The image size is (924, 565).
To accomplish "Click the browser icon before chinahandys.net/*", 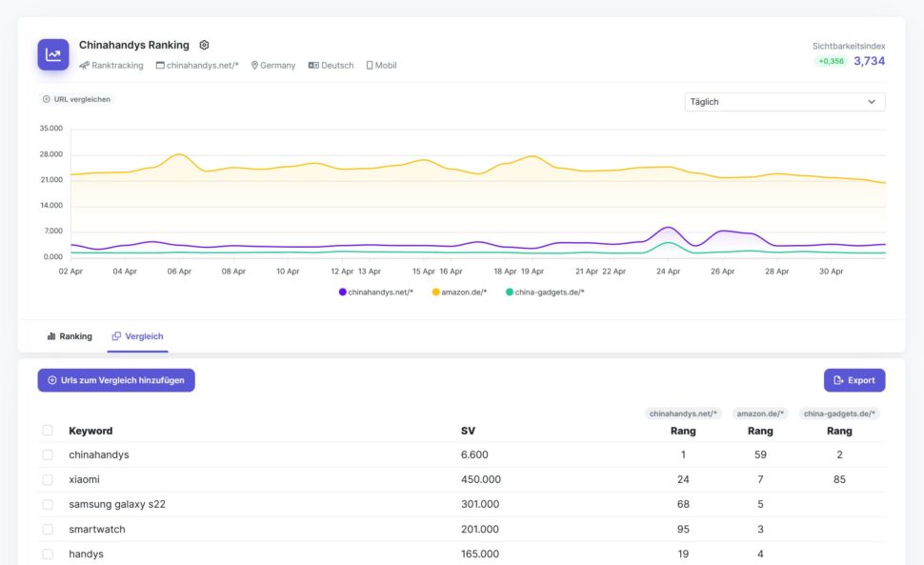I will coord(160,66).
